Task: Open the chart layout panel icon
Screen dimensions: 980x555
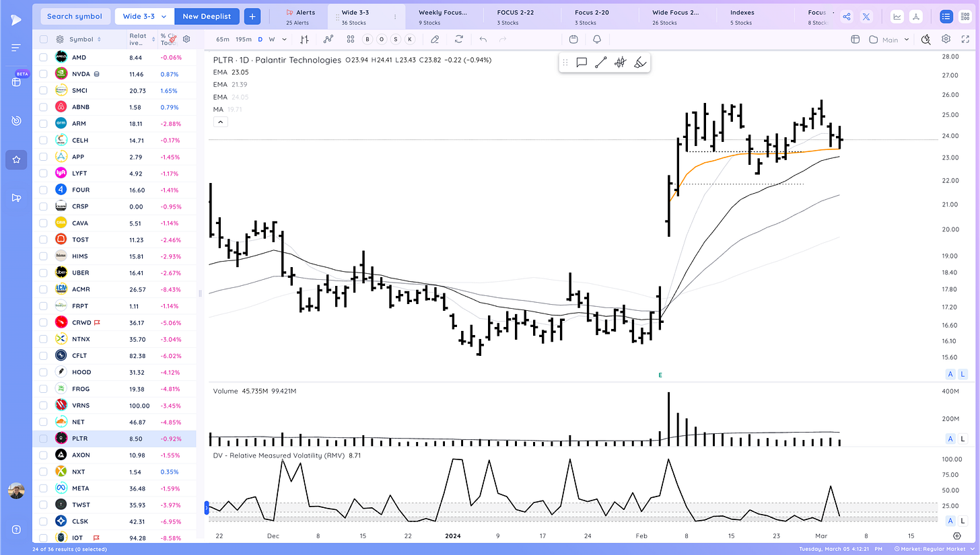Action: [x=855, y=39]
